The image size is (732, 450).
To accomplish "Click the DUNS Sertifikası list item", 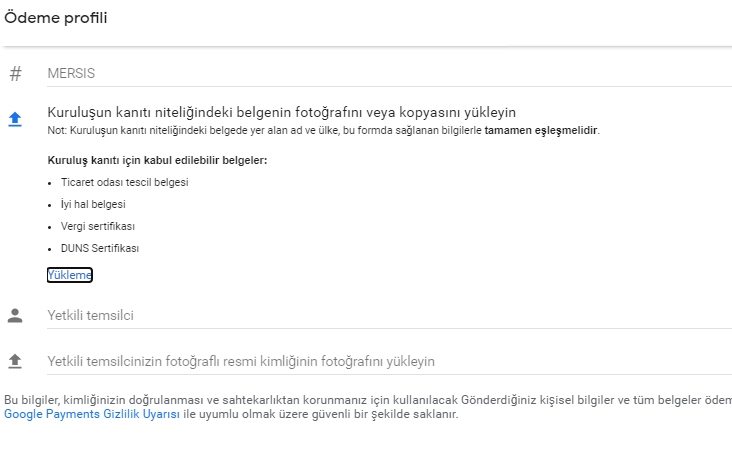I will click(100, 248).
